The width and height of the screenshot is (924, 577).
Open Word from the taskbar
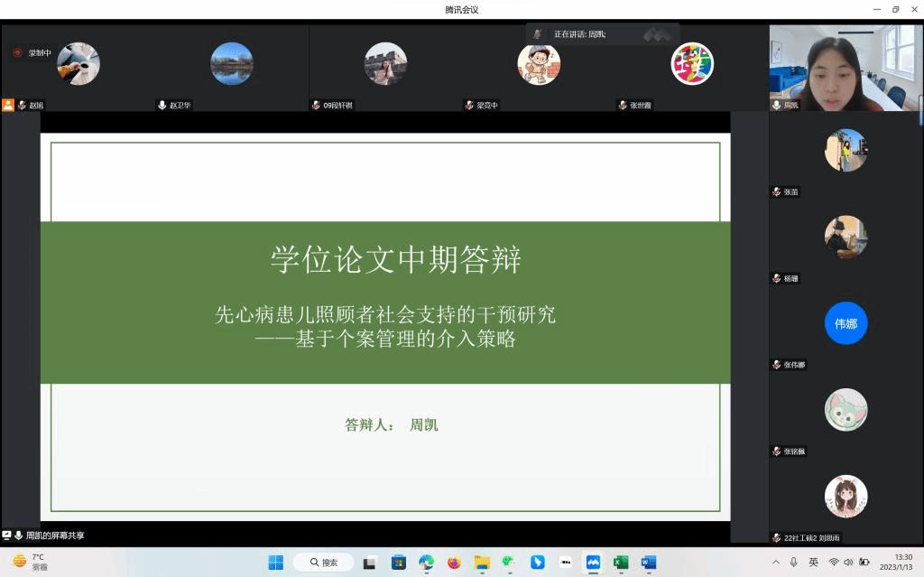[648, 562]
